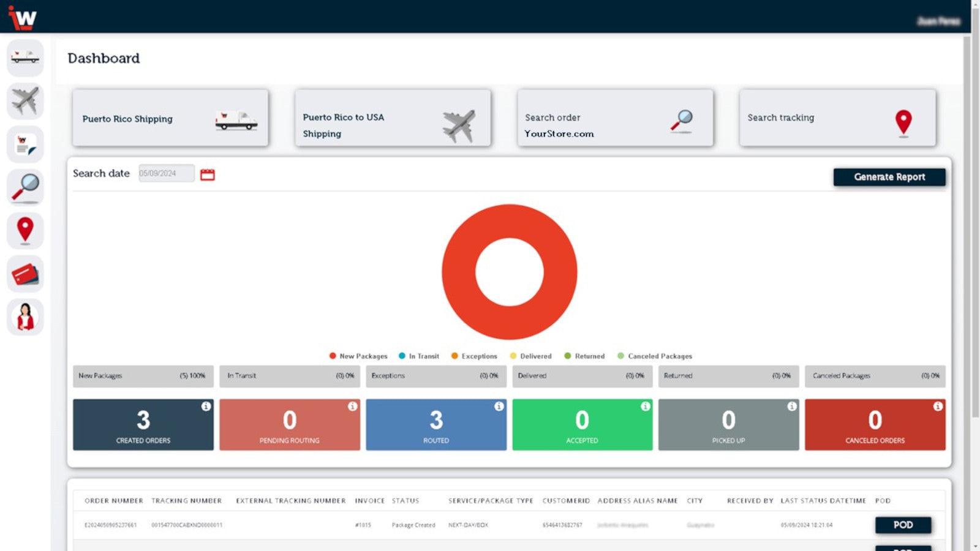Open the Search tracking card
980x551 pixels.
click(837, 118)
